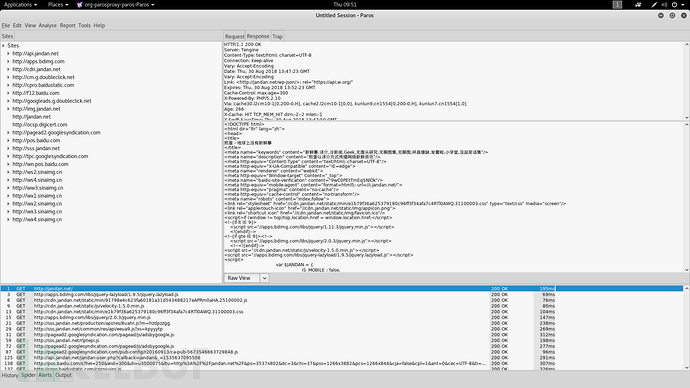The height and width of the screenshot is (388, 690).
Task: Expand the http://pos.baidu.com node
Action: [8, 141]
